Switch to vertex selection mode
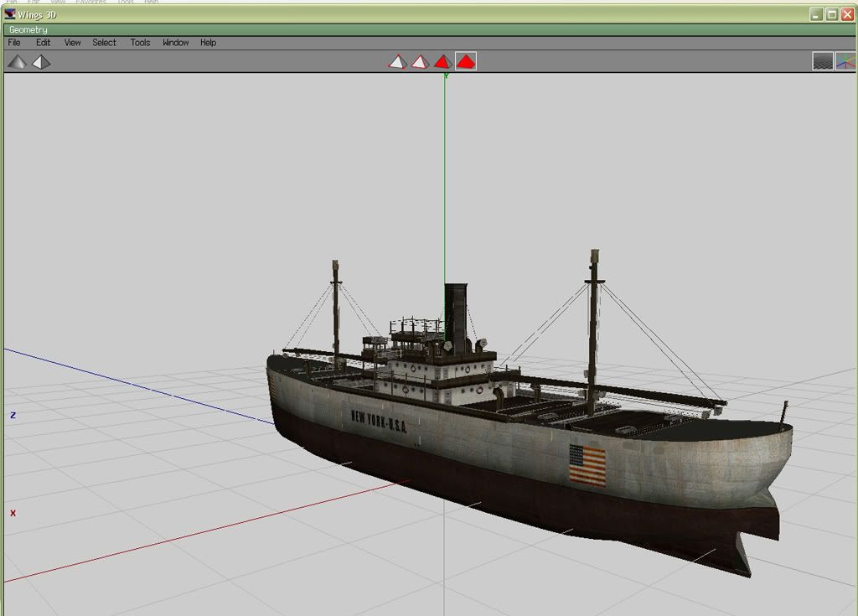The image size is (858, 616). pos(398,61)
